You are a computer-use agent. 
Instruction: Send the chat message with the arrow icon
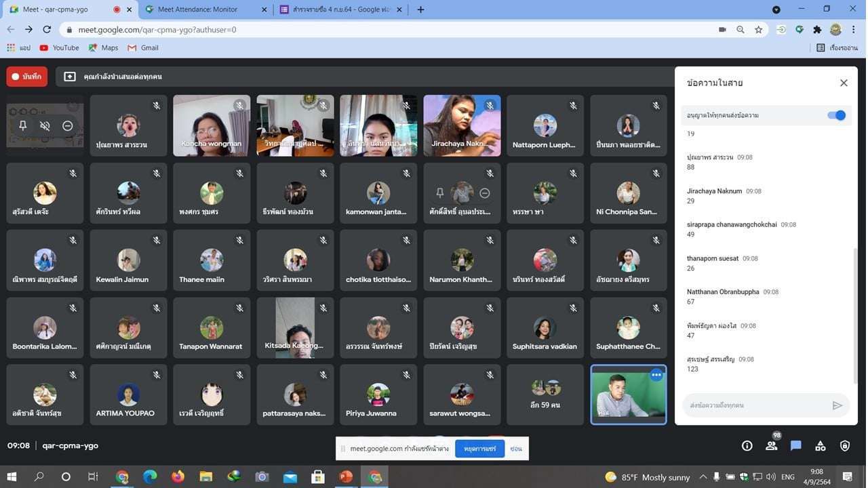click(x=837, y=405)
